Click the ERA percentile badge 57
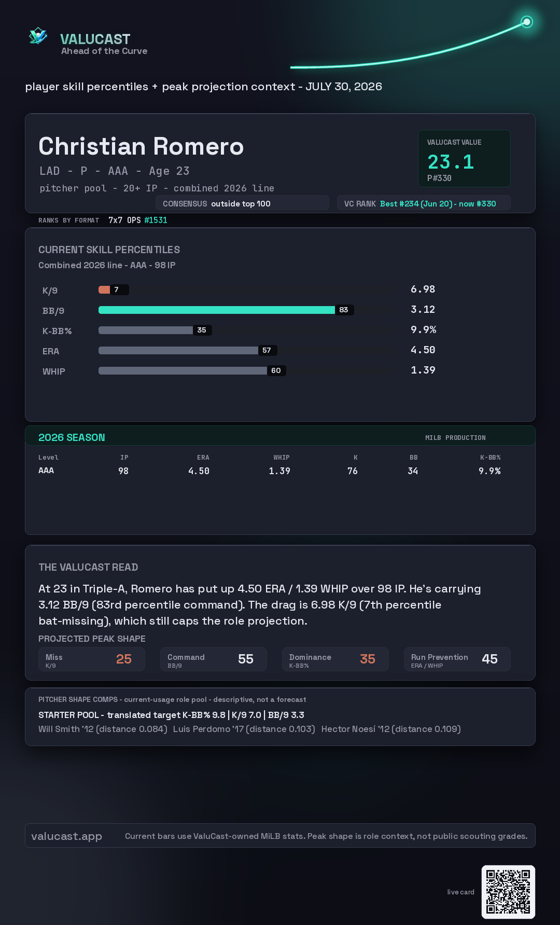This screenshot has height=925, width=560. (x=267, y=350)
